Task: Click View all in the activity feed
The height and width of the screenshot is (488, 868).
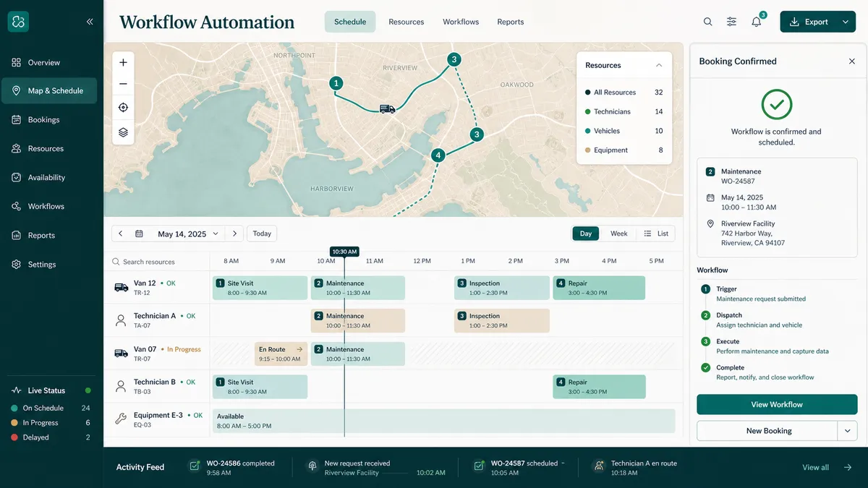Action: click(815, 467)
